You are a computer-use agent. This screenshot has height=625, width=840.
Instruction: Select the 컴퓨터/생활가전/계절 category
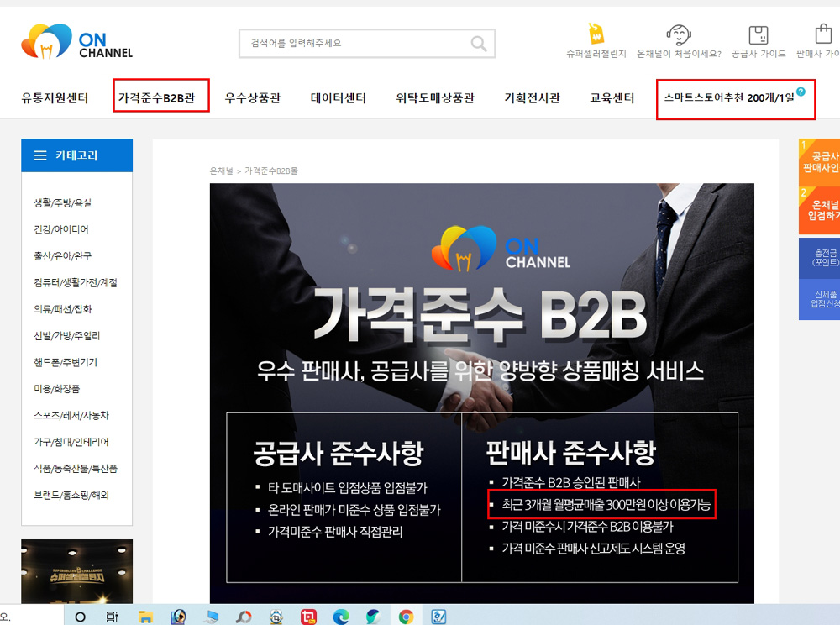pyautogui.click(x=75, y=282)
